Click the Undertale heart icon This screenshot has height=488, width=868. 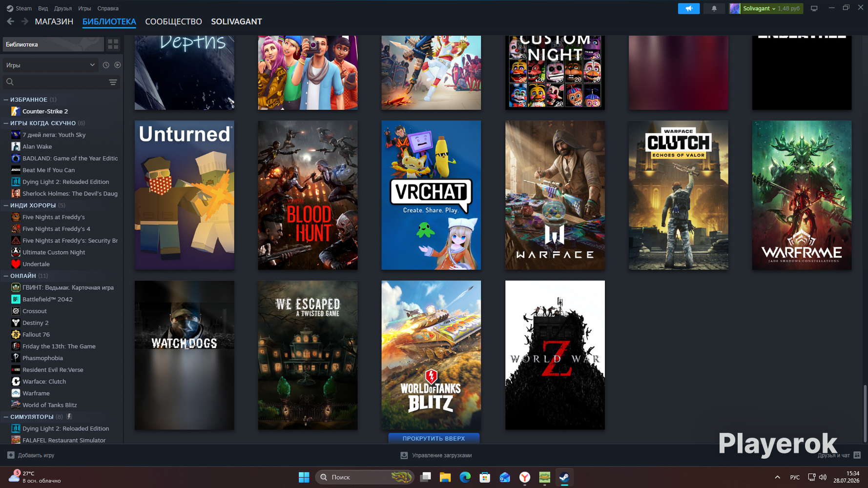[x=16, y=264]
